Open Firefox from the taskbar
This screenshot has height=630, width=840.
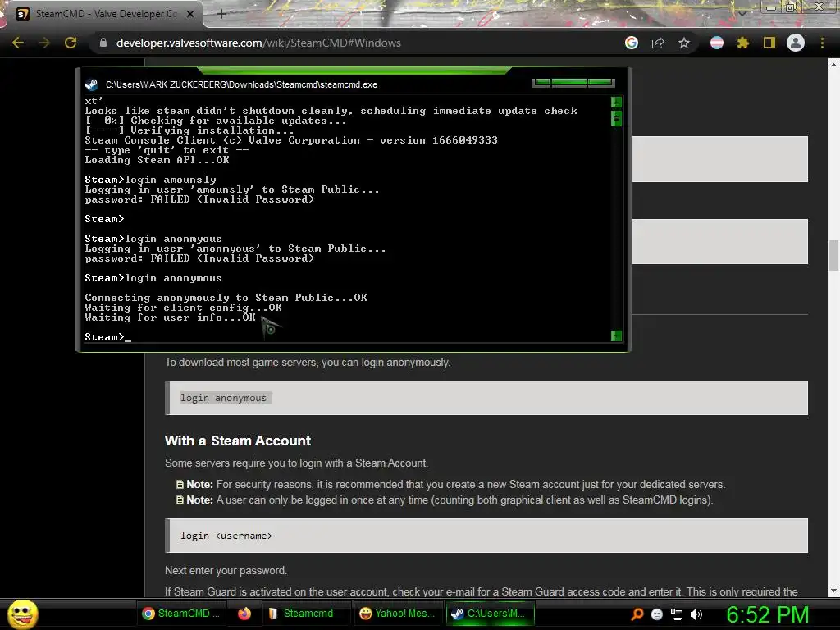pyautogui.click(x=244, y=614)
